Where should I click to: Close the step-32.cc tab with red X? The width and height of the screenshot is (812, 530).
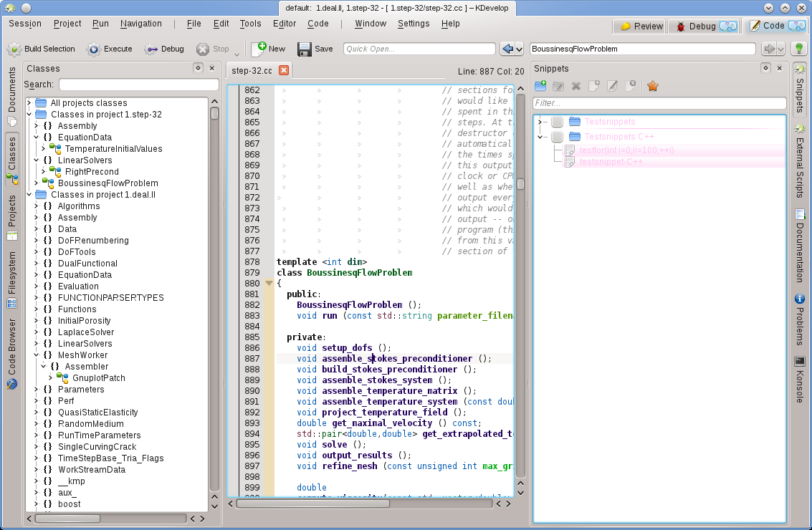tap(284, 70)
